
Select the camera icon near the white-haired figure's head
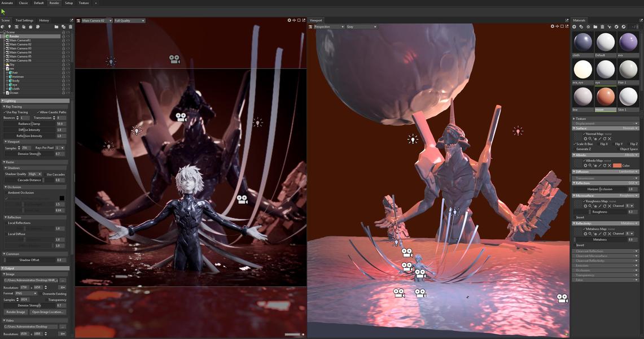[x=181, y=117]
